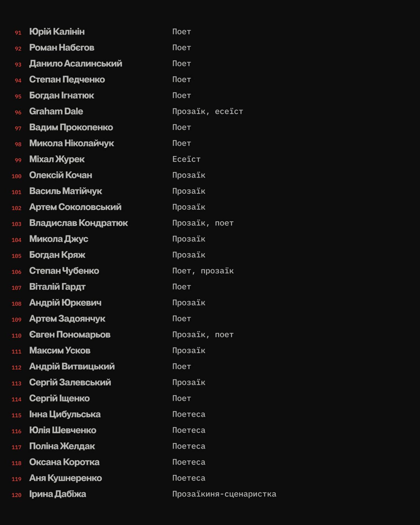Open the Ірина Дабіжа entry
The image size is (420, 525).
[x=58, y=494]
